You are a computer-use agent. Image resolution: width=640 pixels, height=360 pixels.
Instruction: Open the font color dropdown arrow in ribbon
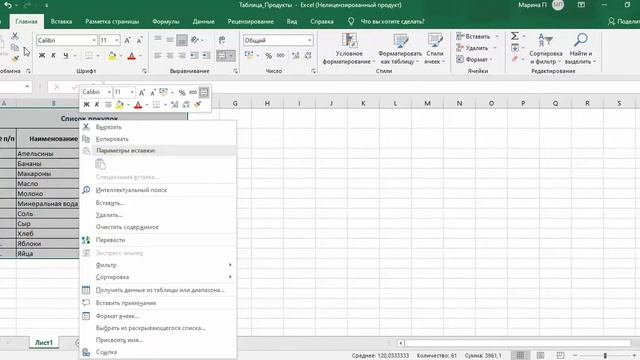tap(140, 56)
